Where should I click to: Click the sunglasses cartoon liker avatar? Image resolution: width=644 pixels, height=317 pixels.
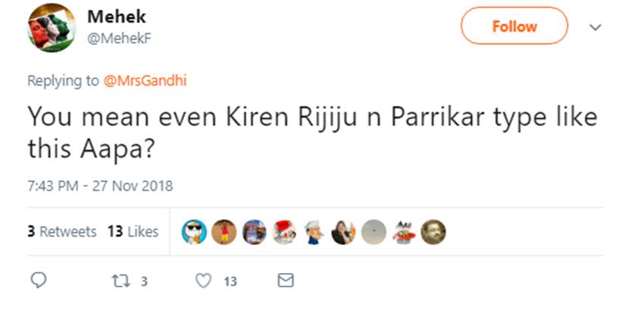195,232
